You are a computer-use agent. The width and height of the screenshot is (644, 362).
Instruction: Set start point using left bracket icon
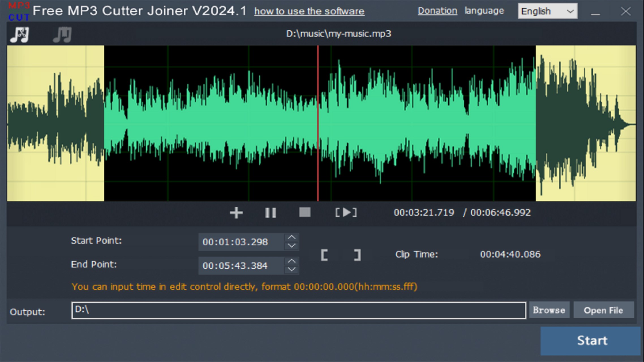(x=324, y=254)
